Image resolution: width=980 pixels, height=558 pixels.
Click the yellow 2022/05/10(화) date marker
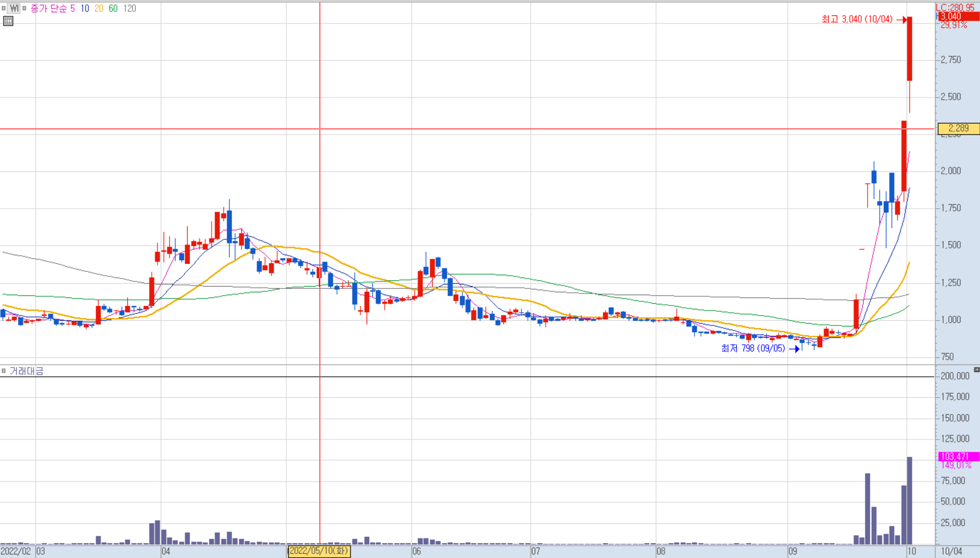(x=319, y=551)
